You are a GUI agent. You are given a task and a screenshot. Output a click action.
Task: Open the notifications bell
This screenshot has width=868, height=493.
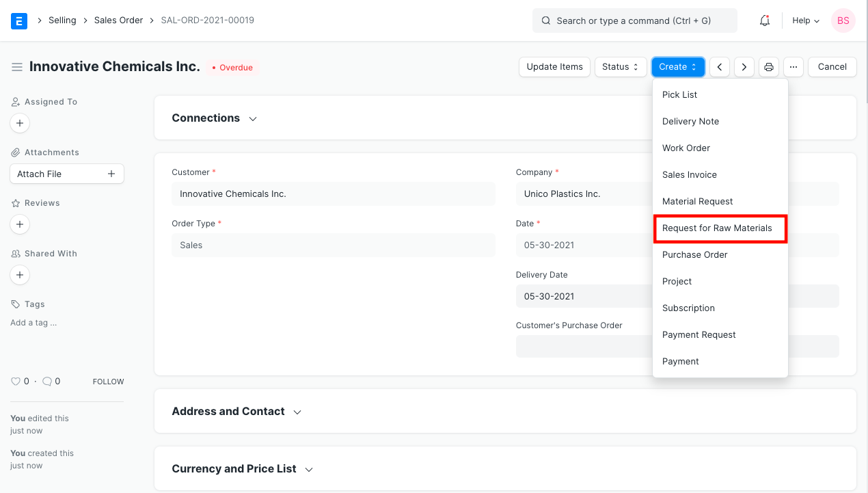click(x=765, y=21)
